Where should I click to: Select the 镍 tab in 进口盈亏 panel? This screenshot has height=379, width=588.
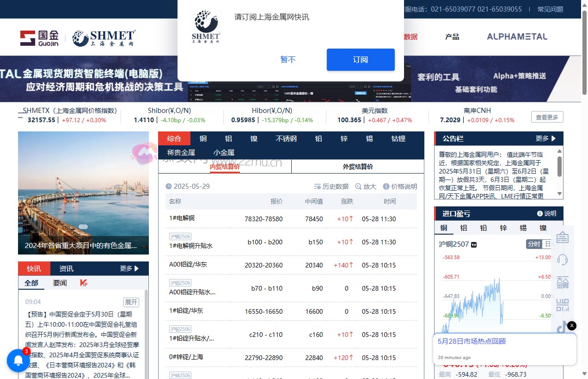[543, 228]
